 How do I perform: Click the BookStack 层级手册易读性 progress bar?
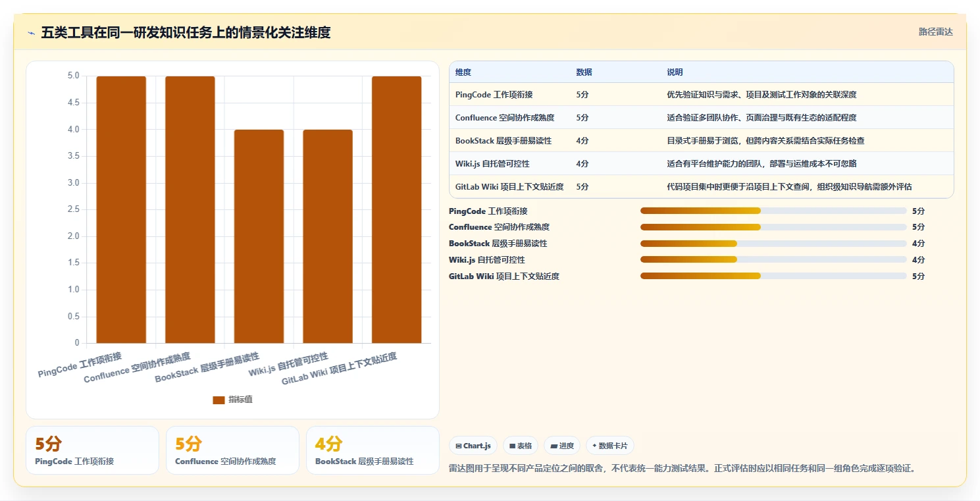pyautogui.click(x=773, y=244)
